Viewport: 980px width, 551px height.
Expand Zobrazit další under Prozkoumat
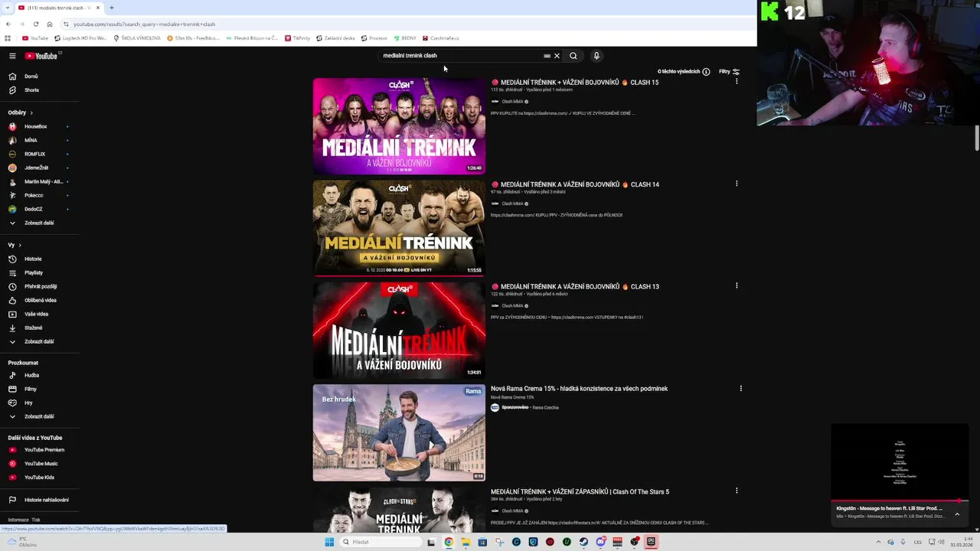[38, 416]
